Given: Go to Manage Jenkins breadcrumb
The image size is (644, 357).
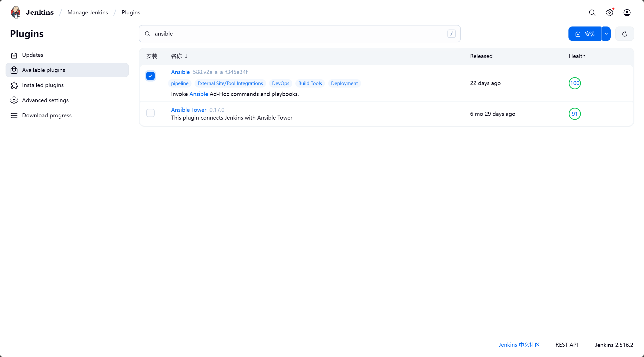Looking at the screenshot, I should click(88, 12).
